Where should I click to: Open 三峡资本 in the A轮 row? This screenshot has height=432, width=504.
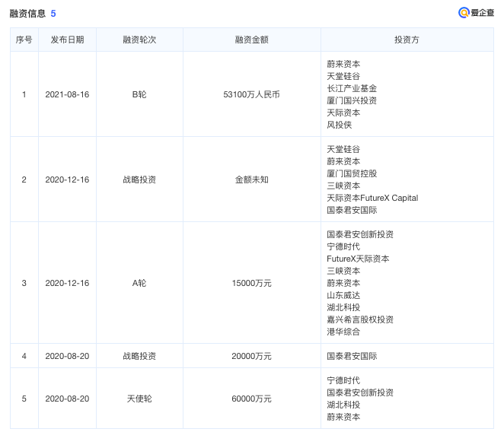(343, 271)
